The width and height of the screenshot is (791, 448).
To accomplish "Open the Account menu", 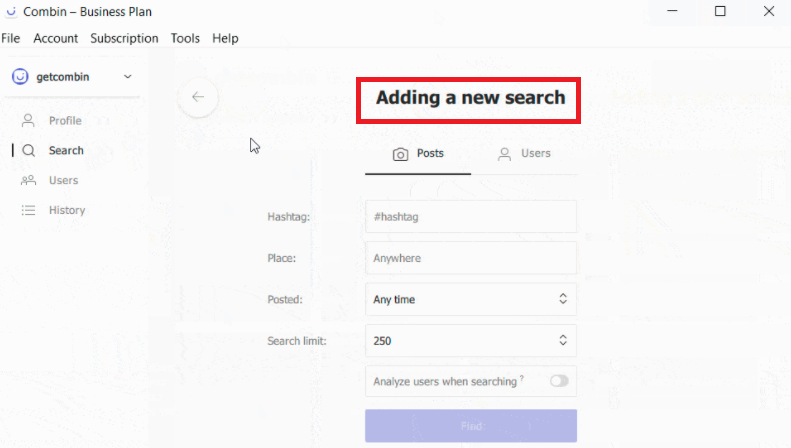I will coord(56,38).
